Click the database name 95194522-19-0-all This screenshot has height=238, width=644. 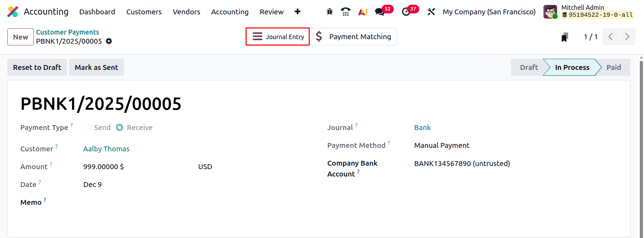pyautogui.click(x=597, y=15)
